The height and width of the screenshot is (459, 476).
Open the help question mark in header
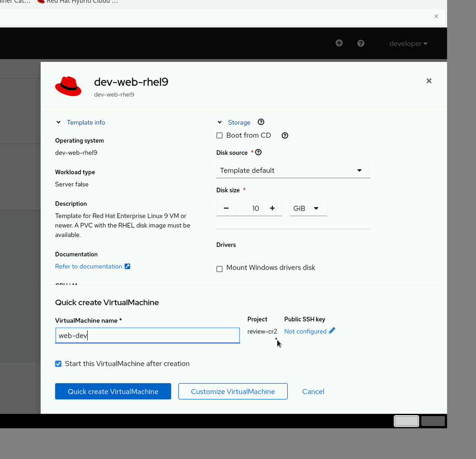(361, 43)
